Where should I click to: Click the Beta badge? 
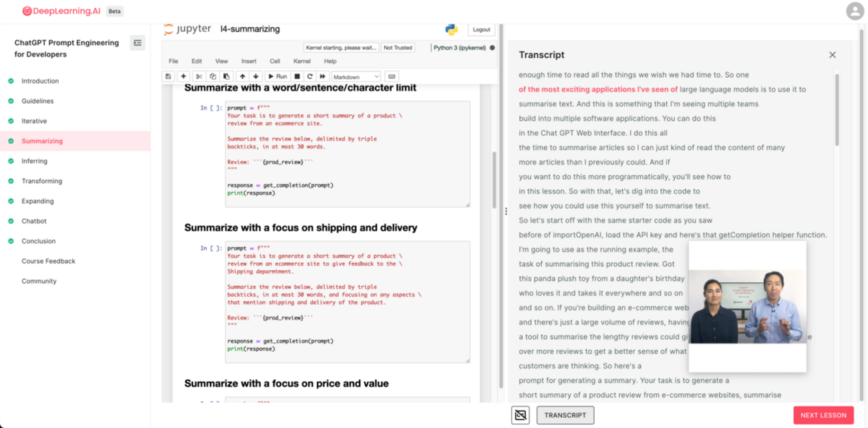click(x=114, y=11)
